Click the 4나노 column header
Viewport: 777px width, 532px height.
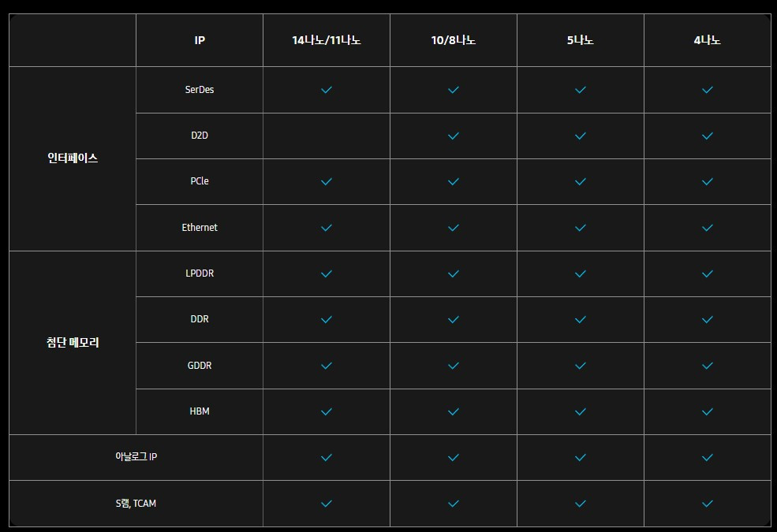tap(708, 40)
